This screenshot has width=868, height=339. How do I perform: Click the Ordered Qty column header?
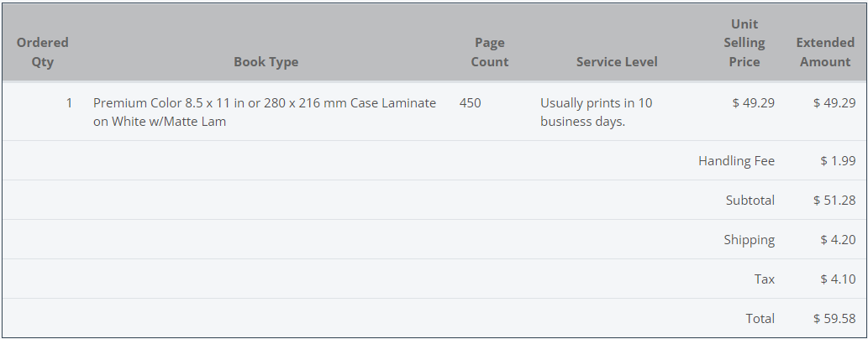[43, 52]
